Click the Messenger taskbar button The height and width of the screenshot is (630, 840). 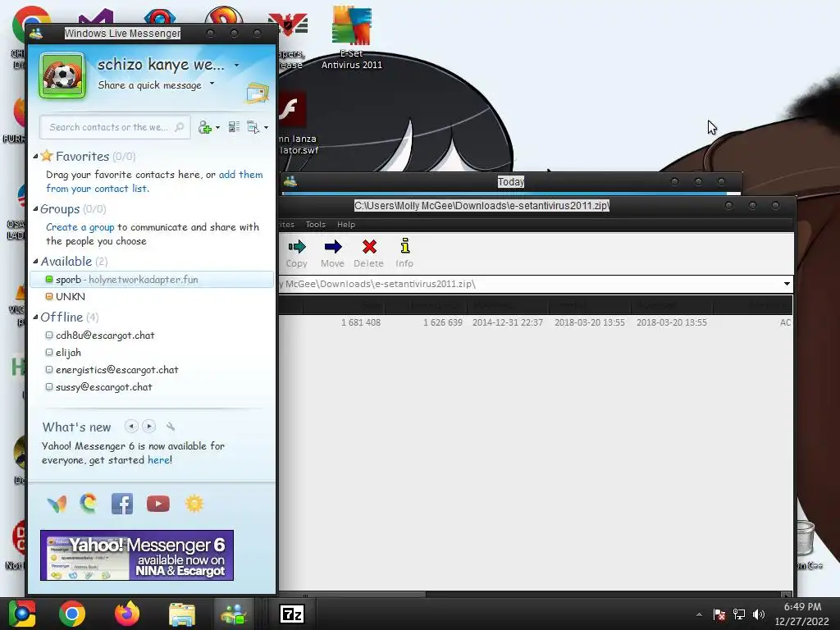[234, 614]
